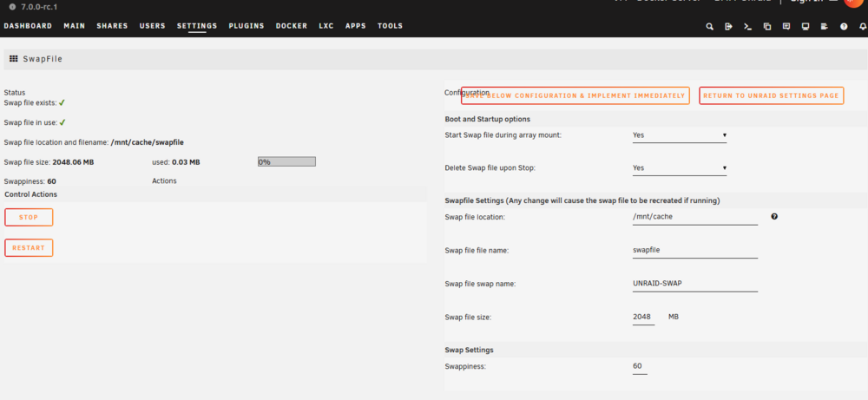The image size is (868, 400).
Task: Click the Restart button
Action: (x=29, y=248)
